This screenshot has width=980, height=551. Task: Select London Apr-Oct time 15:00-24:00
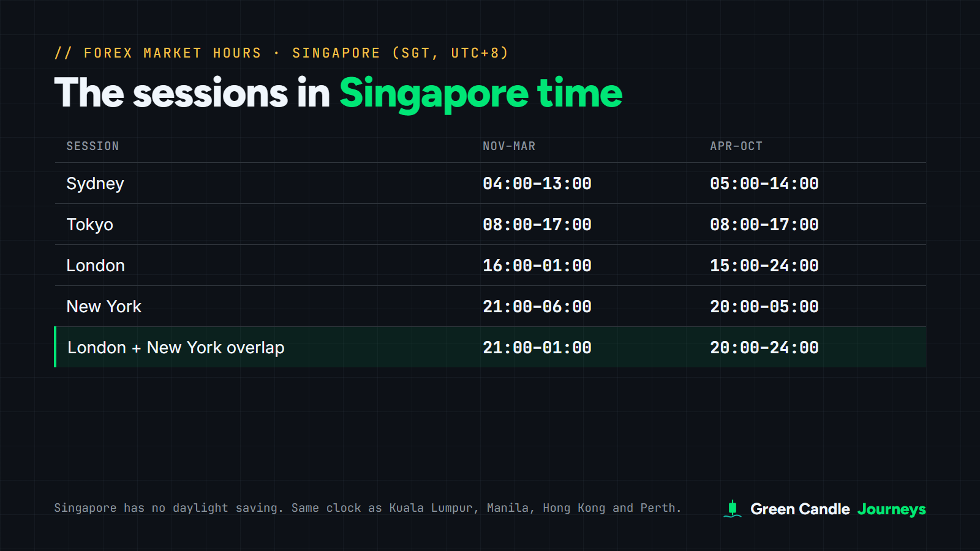coord(764,266)
